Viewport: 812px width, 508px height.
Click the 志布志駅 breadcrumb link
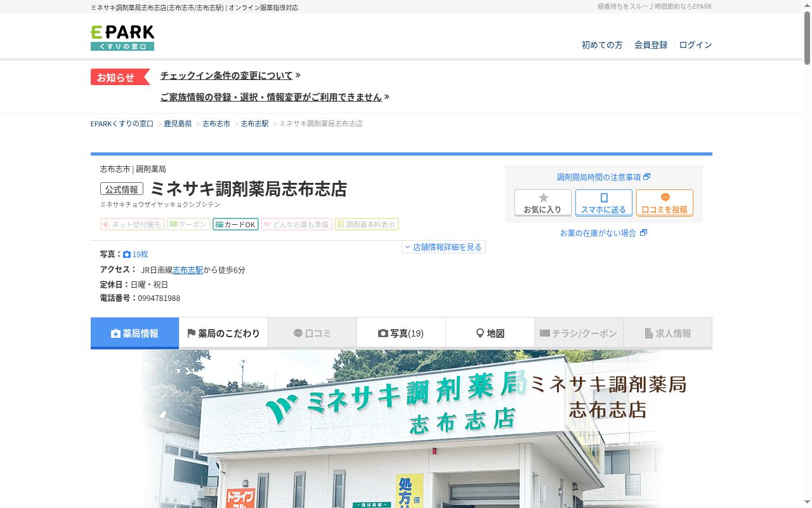pyautogui.click(x=255, y=124)
